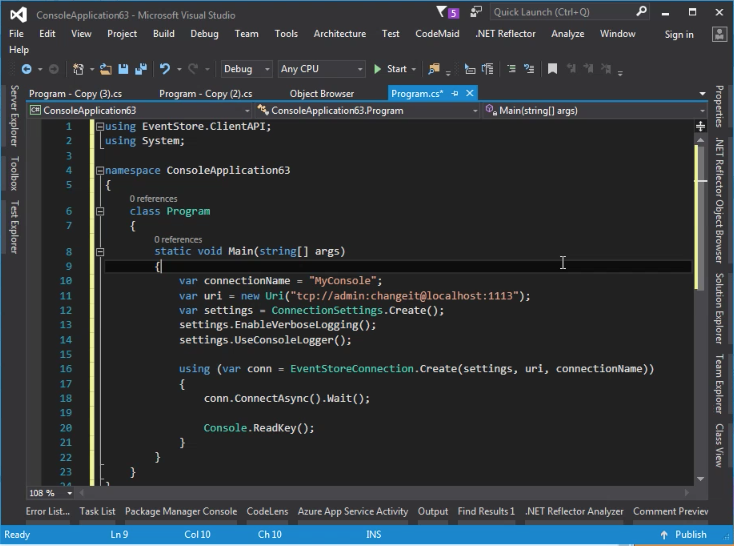Open the Debug menu
734x546 pixels.
click(x=205, y=34)
